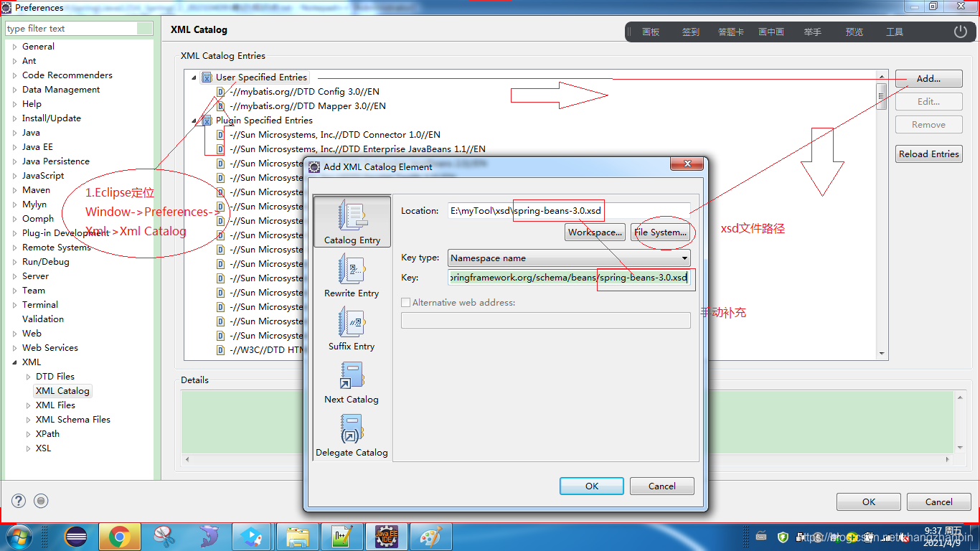Click the File System button
The width and height of the screenshot is (980, 551).
tap(661, 232)
